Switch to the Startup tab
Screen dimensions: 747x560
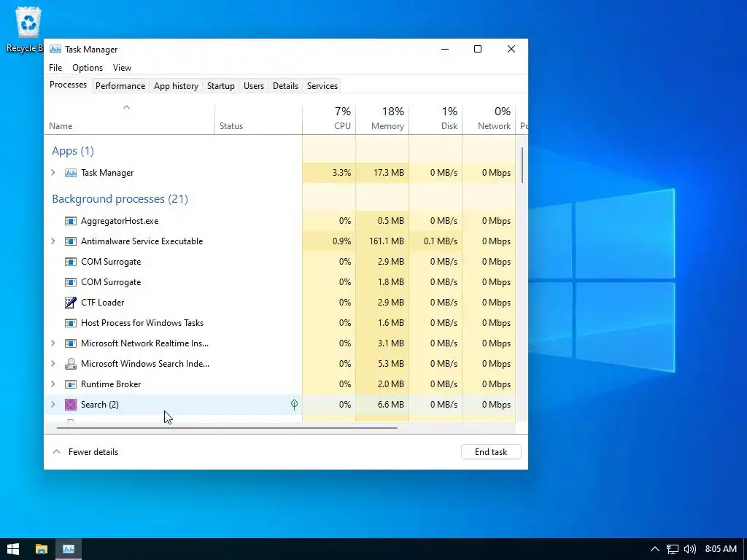(220, 86)
